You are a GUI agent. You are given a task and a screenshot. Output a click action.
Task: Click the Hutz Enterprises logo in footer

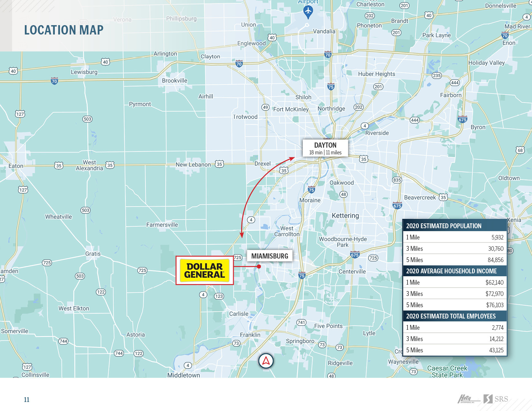click(x=468, y=399)
